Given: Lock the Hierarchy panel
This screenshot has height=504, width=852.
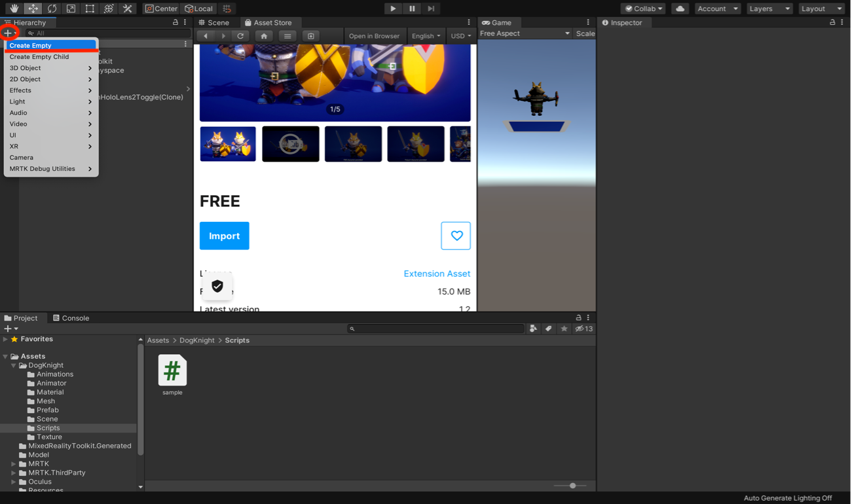Looking at the screenshot, I should (x=176, y=22).
